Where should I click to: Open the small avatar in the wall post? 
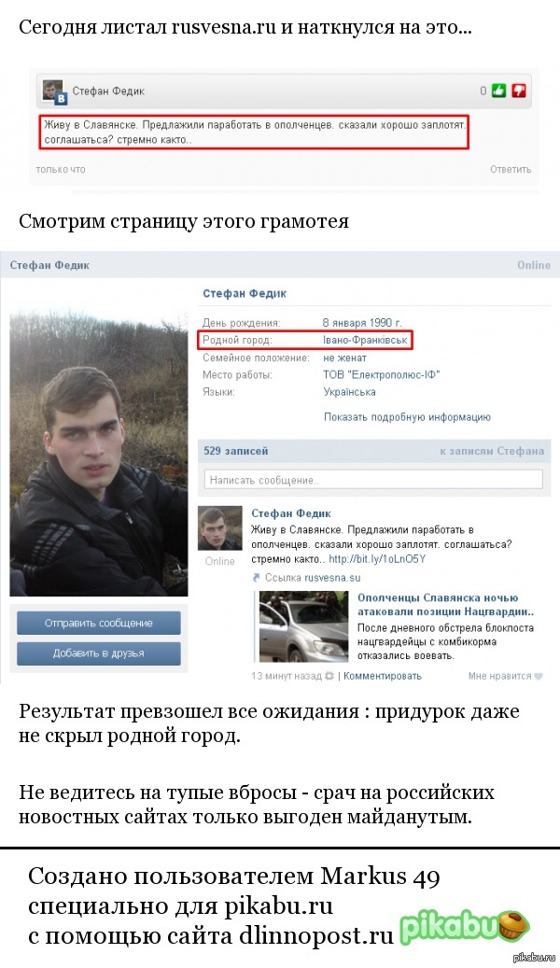[220, 527]
